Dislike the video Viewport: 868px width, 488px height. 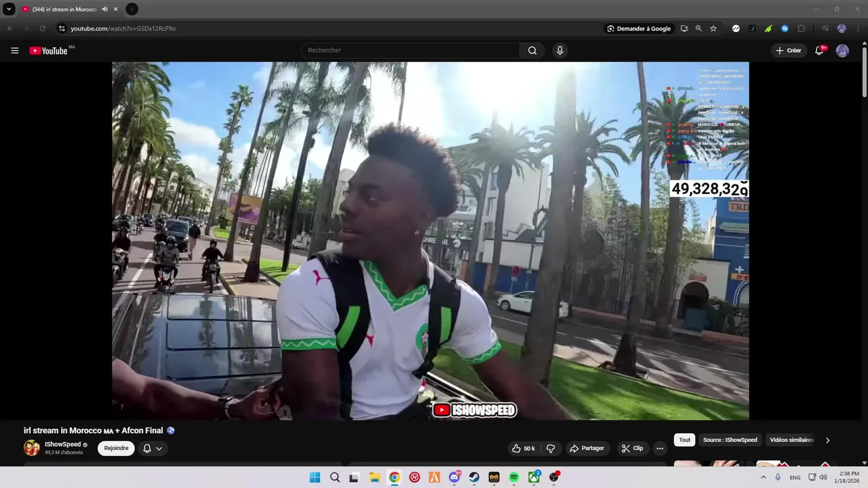551,449
